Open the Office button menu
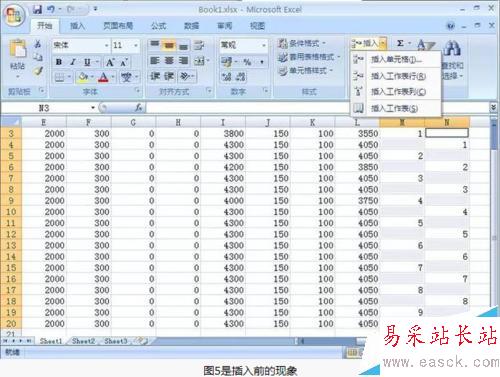The image size is (500, 377). tap(14, 15)
